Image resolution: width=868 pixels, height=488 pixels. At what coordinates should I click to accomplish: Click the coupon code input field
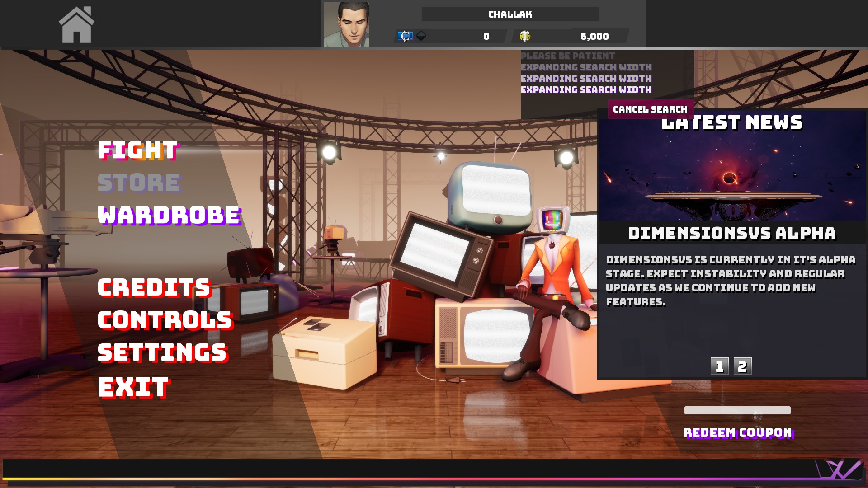(x=737, y=410)
